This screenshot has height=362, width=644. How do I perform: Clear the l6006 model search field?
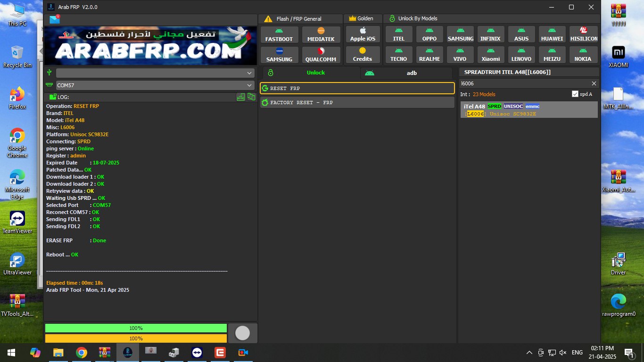594,83
